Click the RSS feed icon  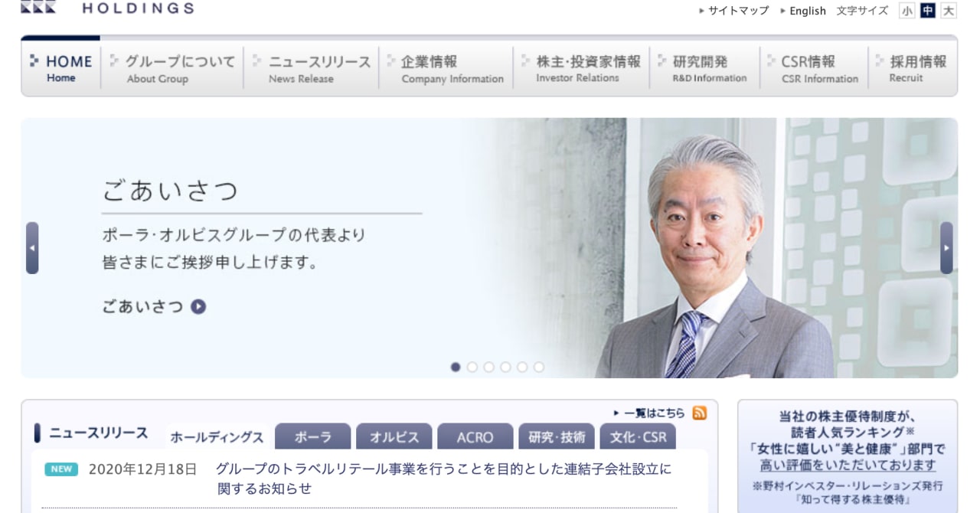pyautogui.click(x=699, y=413)
